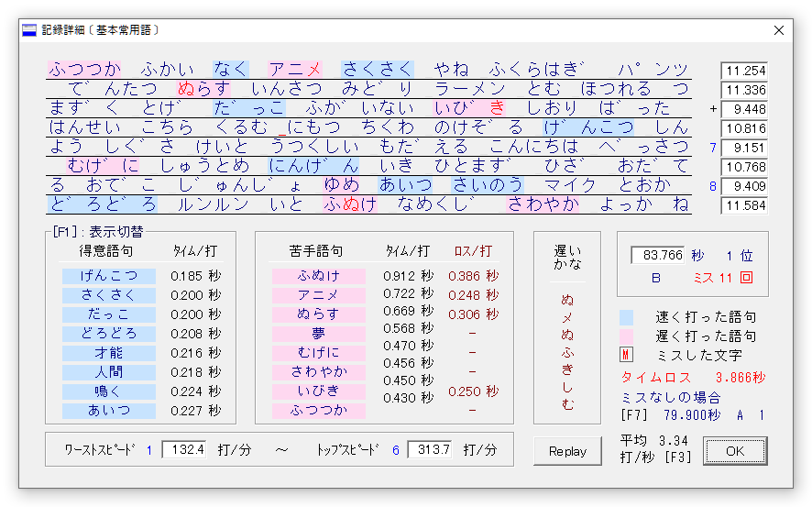Click the app icon in the title bar
The height and width of the screenshot is (507, 812).
(29, 30)
